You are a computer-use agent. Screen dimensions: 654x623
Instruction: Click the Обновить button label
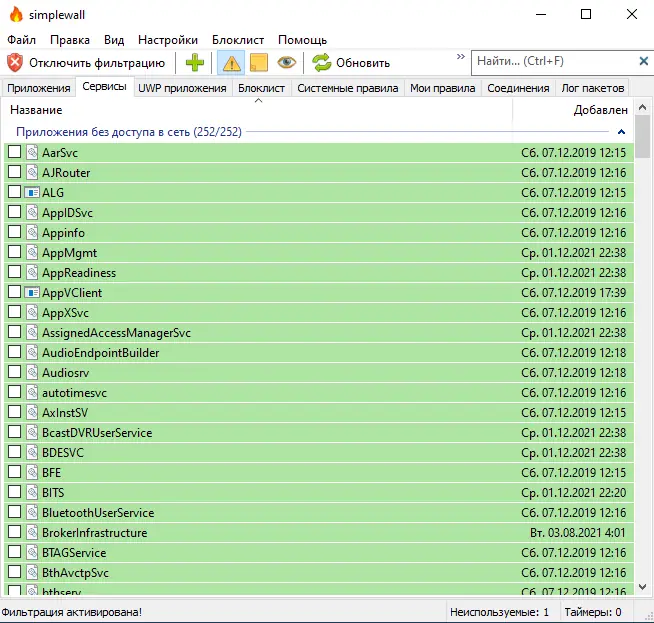click(x=363, y=63)
